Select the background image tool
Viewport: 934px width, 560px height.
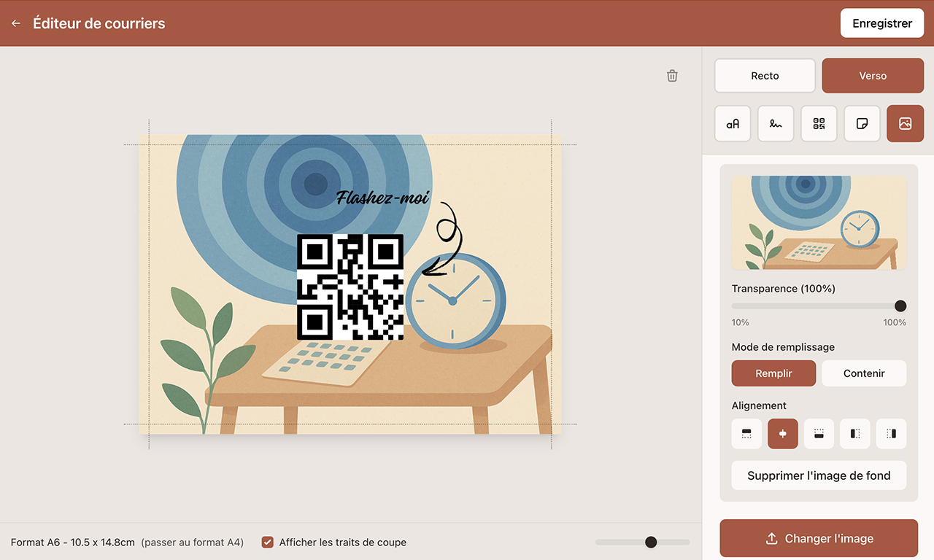tap(905, 124)
